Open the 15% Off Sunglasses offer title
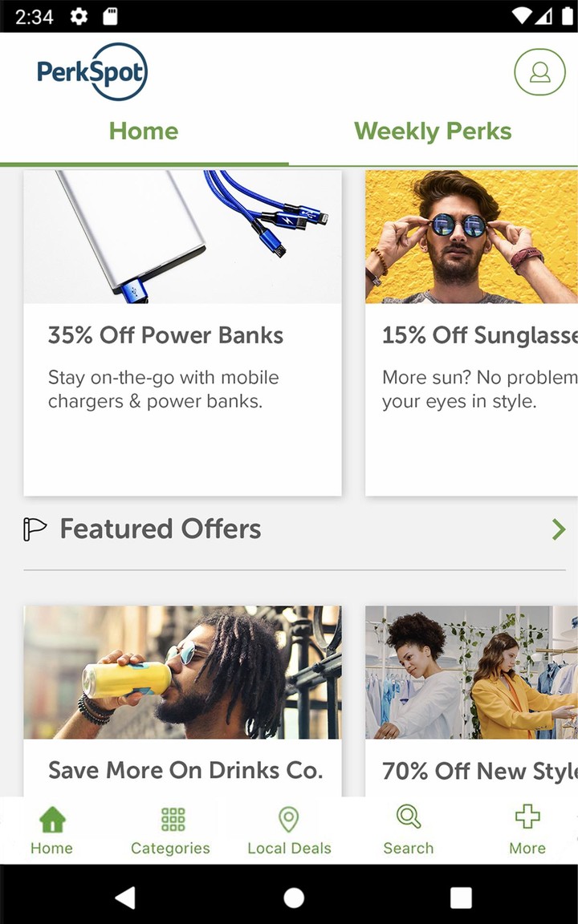This screenshot has height=924, width=578. 479,335
